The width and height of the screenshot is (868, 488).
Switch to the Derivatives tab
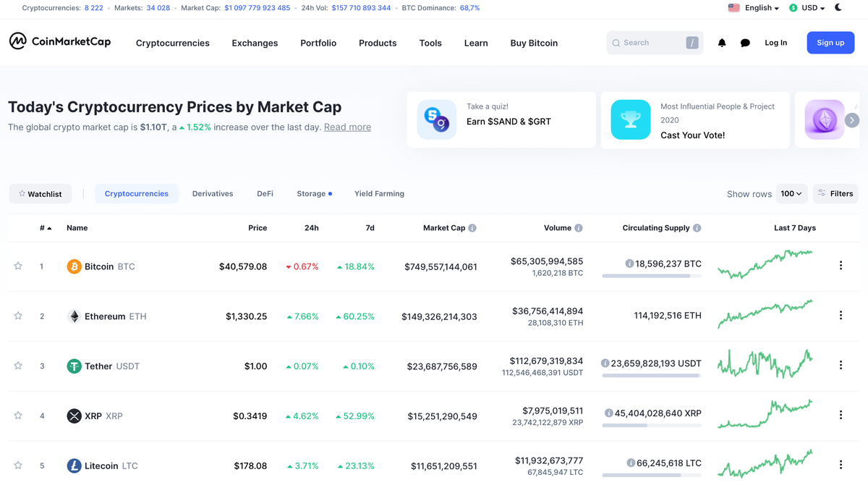click(213, 193)
